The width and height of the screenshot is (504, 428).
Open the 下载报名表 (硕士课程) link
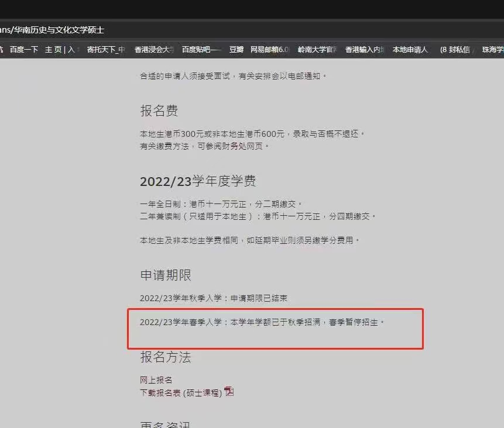pos(180,392)
